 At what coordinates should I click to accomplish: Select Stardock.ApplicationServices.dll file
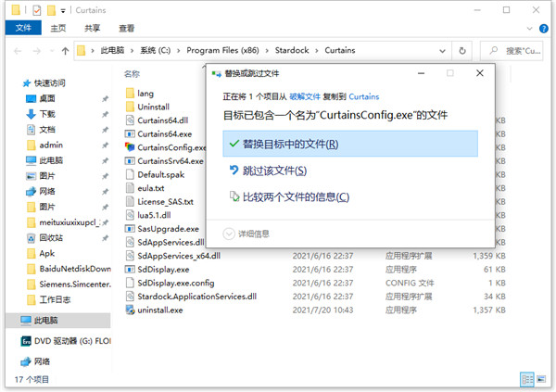pos(192,297)
